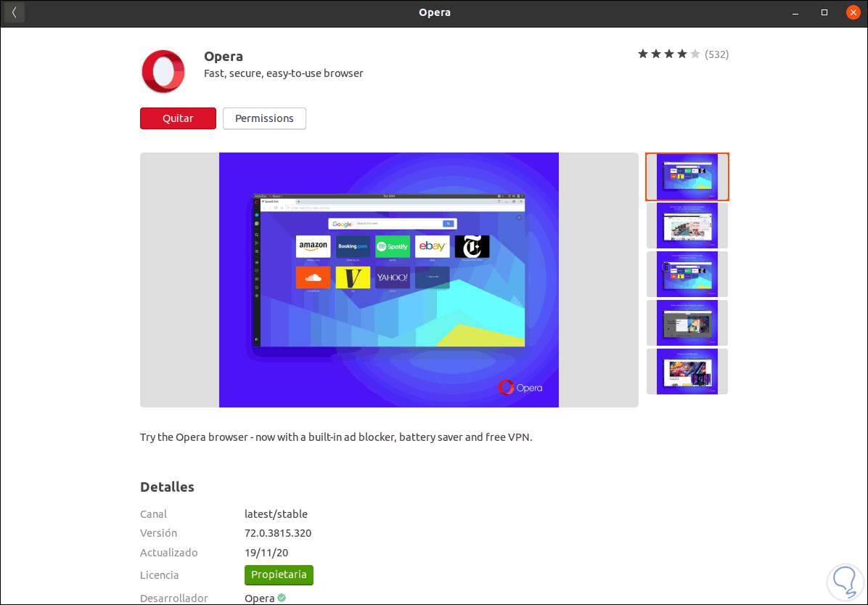Click the red Opera logo icon
The height and width of the screenshot is (605, 868).
(x=163, y=71)
